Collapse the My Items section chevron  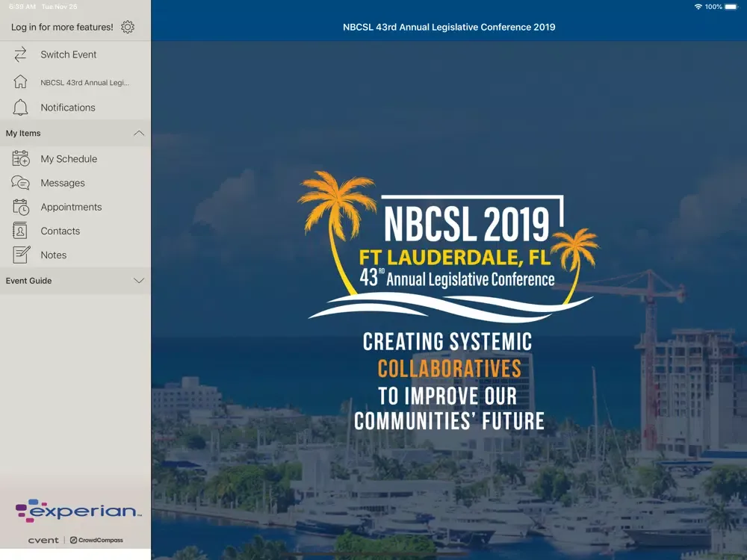tap(139, 134)
